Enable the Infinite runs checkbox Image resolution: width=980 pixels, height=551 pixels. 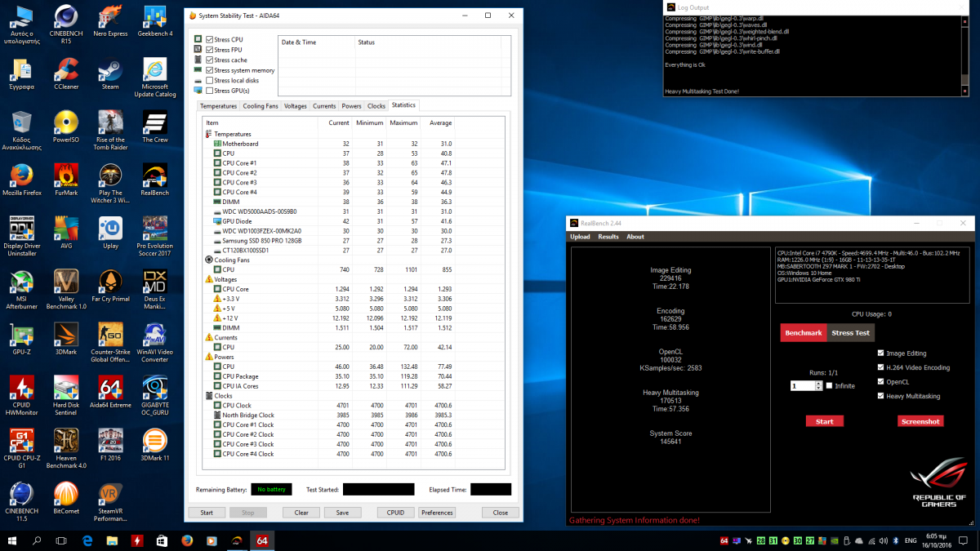(x=829, y=385)
